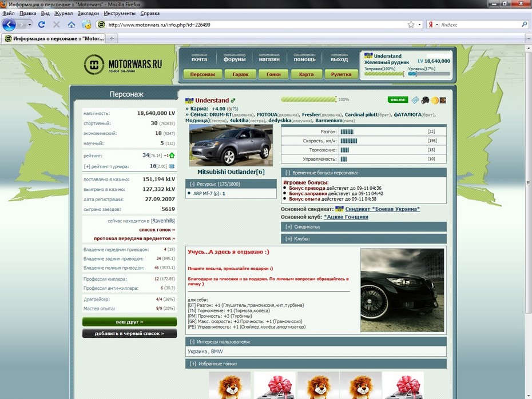Open the back history dropdown arrow
The height and width of the screenshot is (399, 532).
coord(30,25)
